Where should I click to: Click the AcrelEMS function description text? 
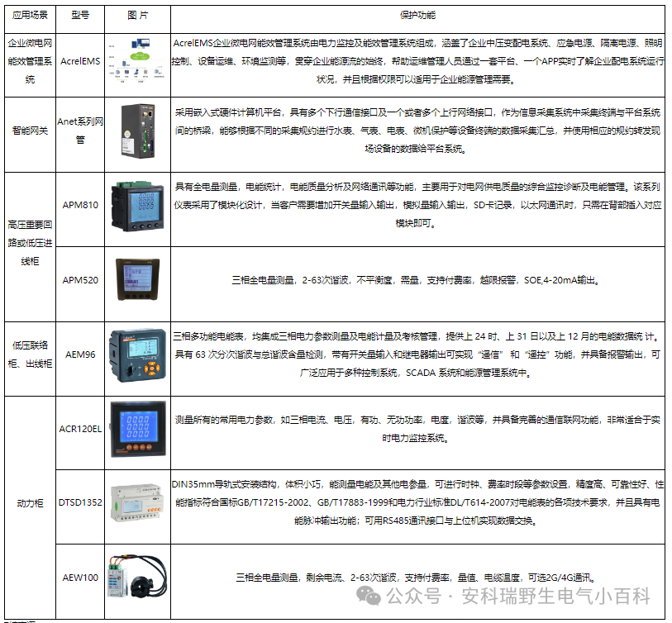(x=417, y=61)
